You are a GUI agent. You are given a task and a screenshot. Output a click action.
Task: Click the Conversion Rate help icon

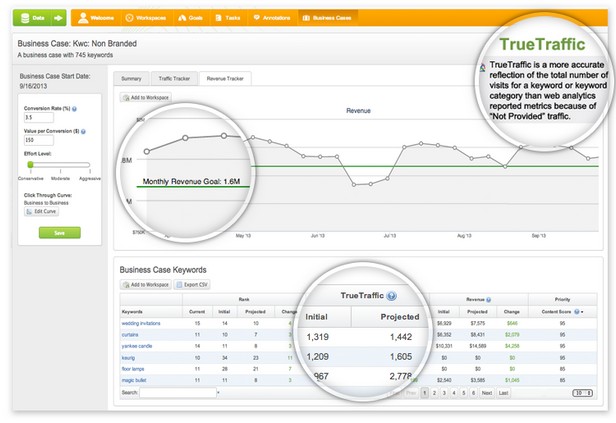click(75, 108)
